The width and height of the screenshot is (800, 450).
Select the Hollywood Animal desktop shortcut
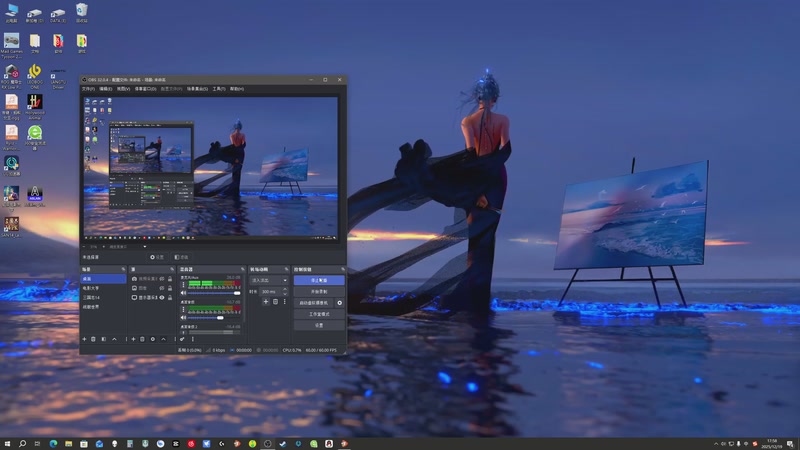35,107
